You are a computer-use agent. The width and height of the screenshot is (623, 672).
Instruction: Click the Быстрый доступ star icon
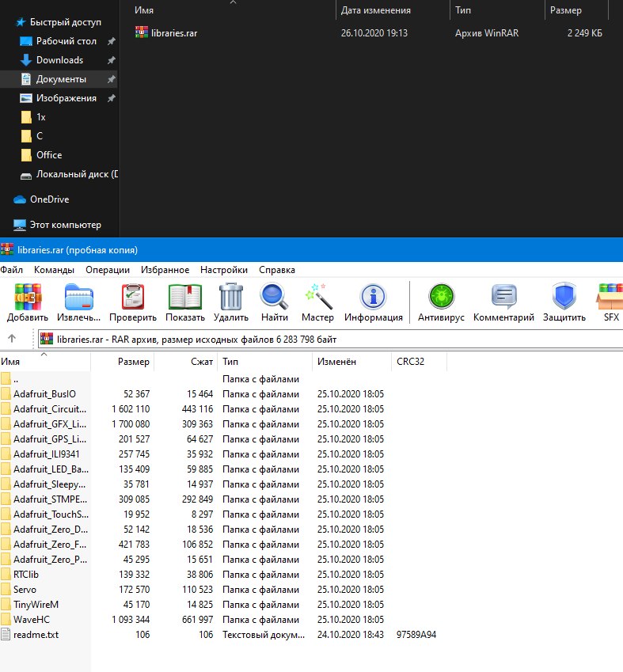[x=20, y=22]
